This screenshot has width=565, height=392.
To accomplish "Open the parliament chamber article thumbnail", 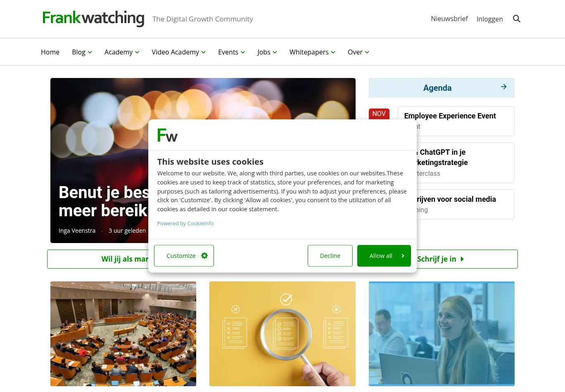I will point(123,334).
